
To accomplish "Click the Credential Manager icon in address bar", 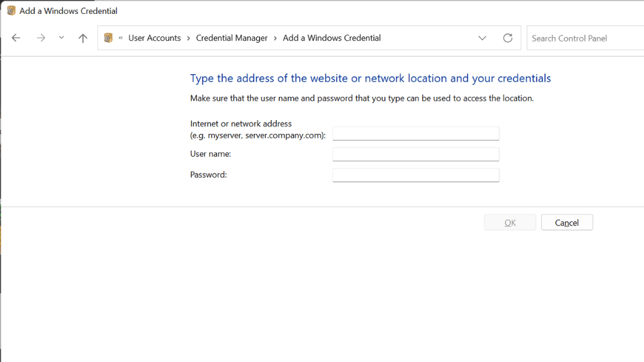I will 108,38.
